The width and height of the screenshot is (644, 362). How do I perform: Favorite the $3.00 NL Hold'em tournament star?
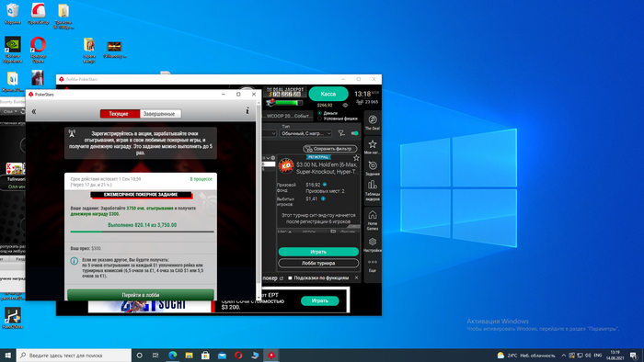(356, 158)
